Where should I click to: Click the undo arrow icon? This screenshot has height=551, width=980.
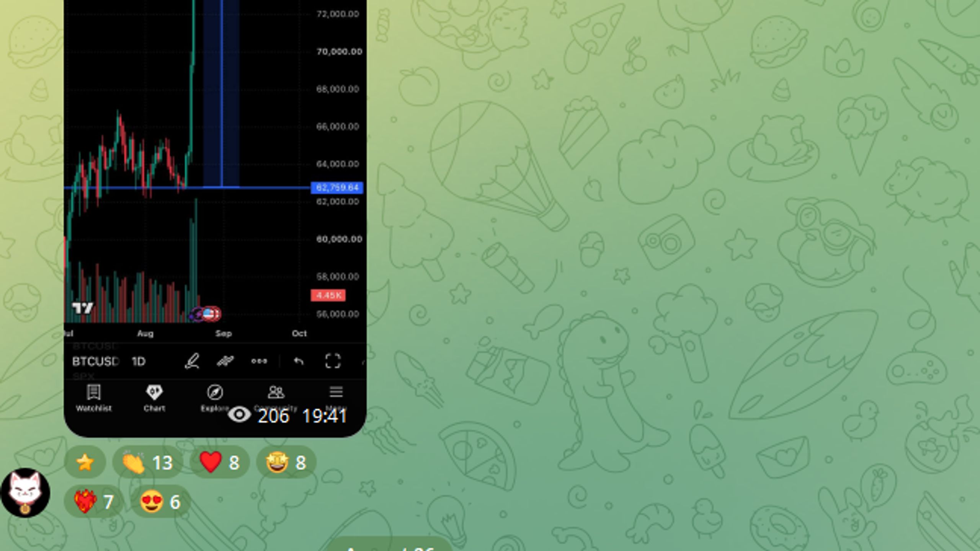(x=299, y=361)
